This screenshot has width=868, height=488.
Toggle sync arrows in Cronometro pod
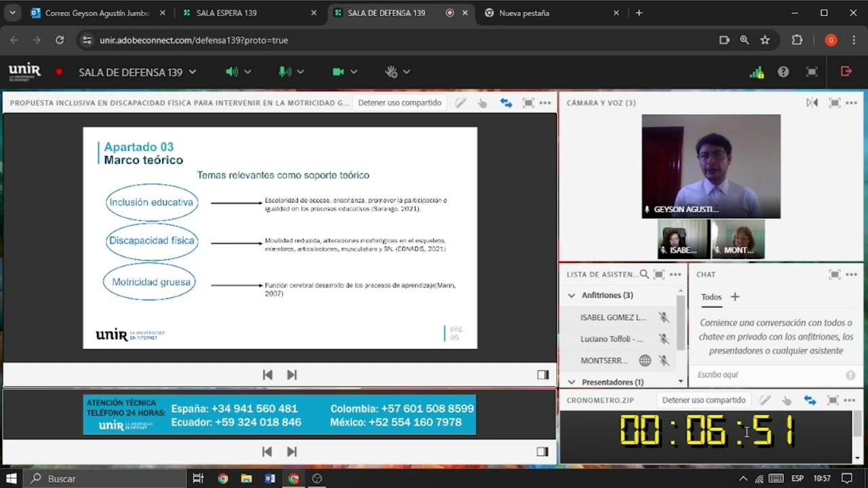810,401
